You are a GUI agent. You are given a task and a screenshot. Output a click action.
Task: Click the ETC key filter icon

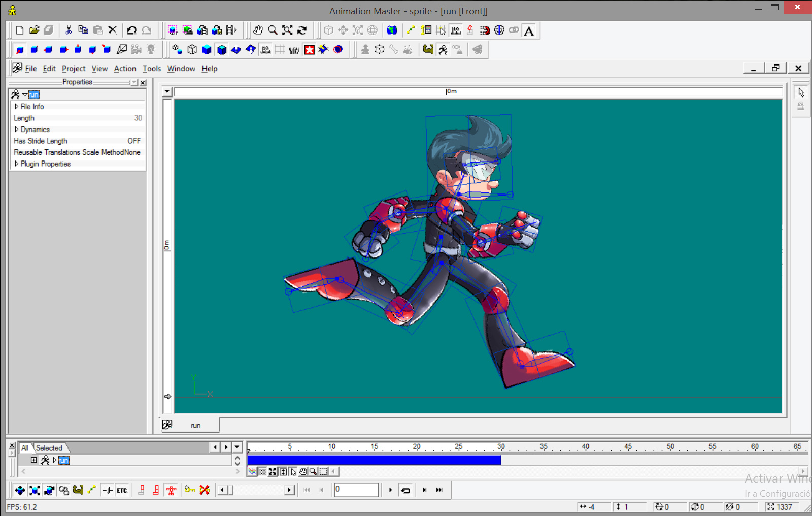[122, 490]
